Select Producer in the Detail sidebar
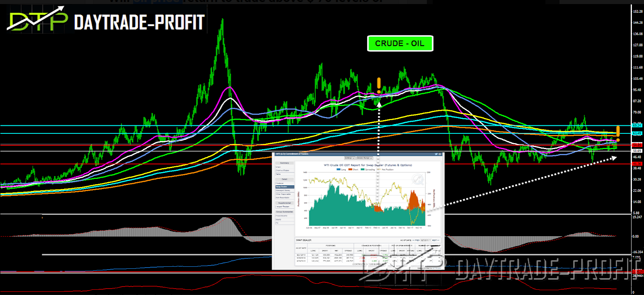 pos(285,183)
